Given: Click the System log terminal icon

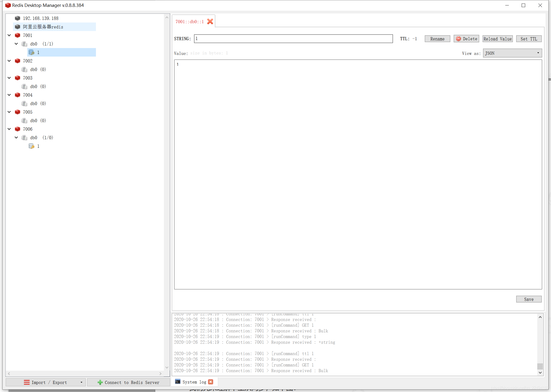Looking at the screenshot, I should pyautogui.click(x=178, y=381).
